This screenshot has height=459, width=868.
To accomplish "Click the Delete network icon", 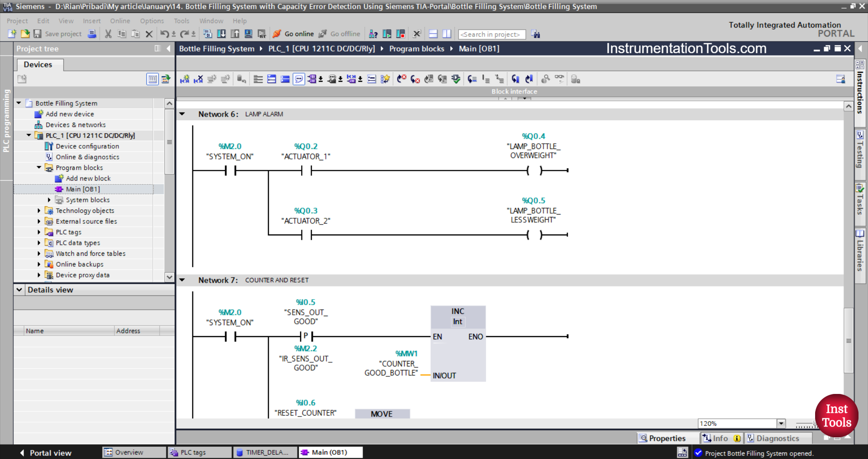I will (198, 80).
